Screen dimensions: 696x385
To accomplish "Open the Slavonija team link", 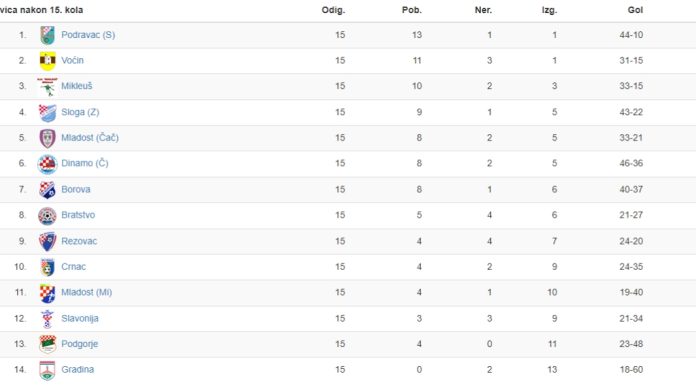I will (x=80, y=318).
